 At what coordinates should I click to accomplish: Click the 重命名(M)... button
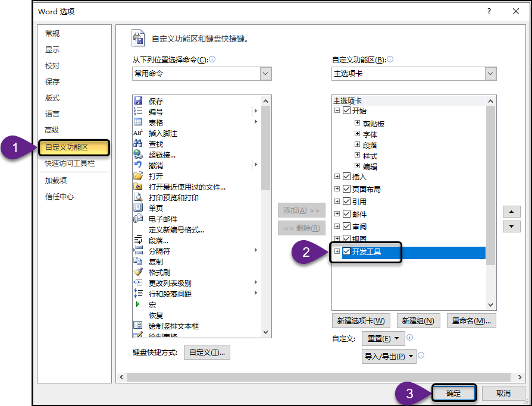pos(471,320)
